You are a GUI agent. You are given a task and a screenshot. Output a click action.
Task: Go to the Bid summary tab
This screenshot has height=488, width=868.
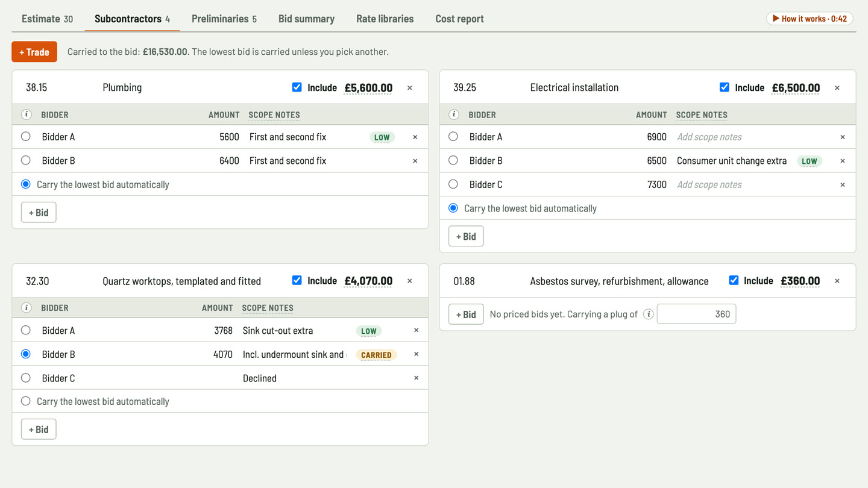click(306, 19)
